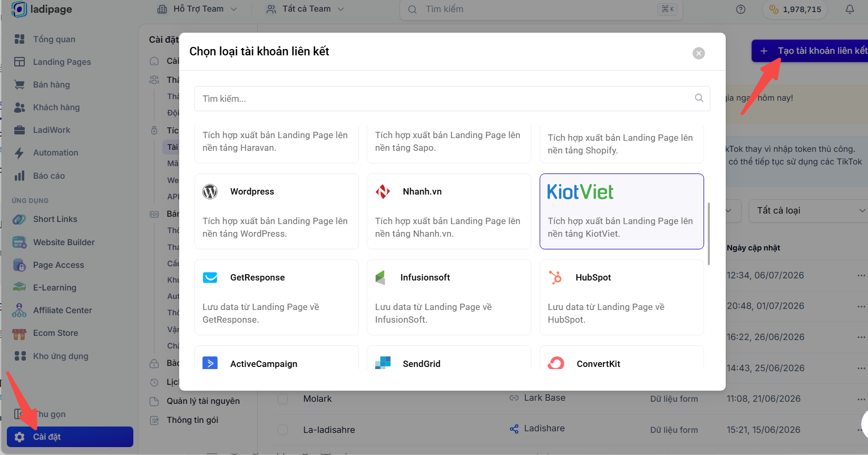Focus the Tìm kiếm field in dialog
Image resolution: width=868 pixels, height=455 pixels.
(x=452, y=99)
